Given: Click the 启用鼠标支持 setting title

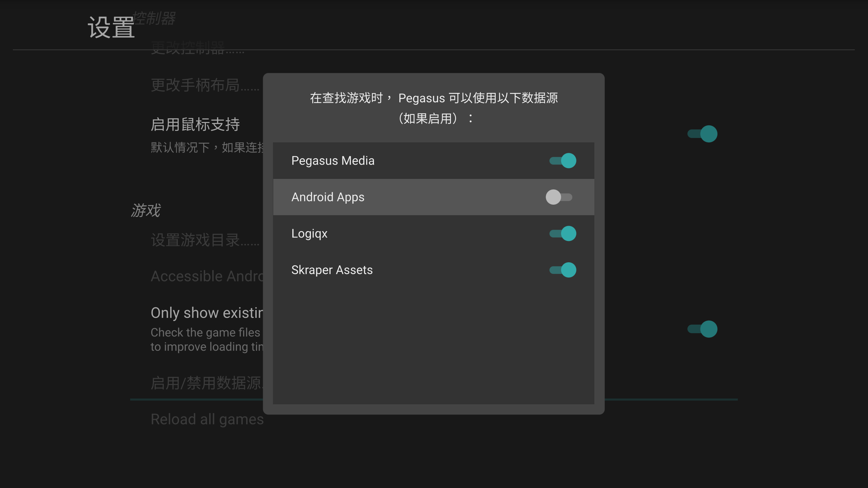Looking at the screenshot, I should tap(195, 124).
